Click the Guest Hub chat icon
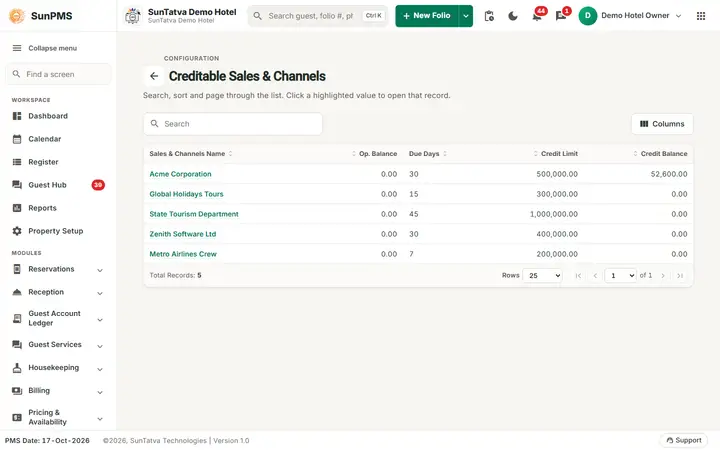 coord(17,185)
